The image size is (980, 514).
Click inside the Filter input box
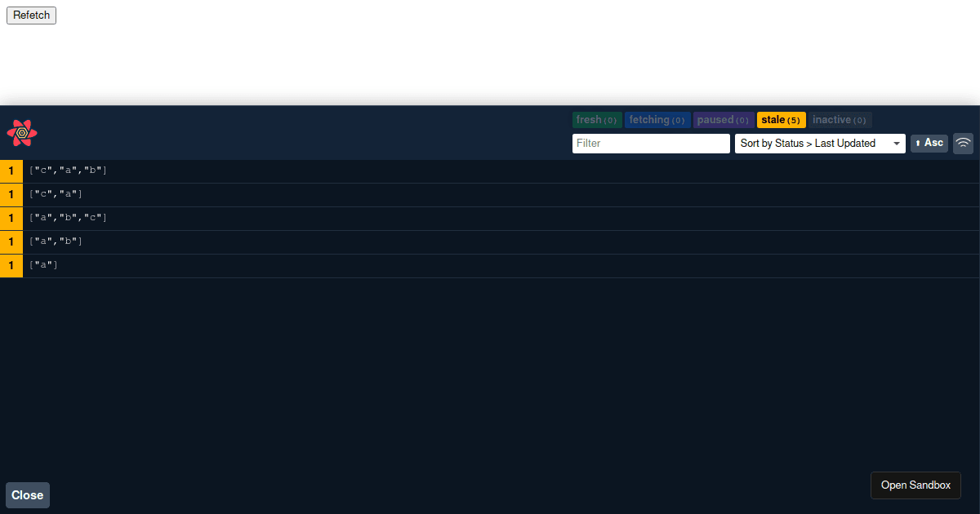[x=651, y=143]
